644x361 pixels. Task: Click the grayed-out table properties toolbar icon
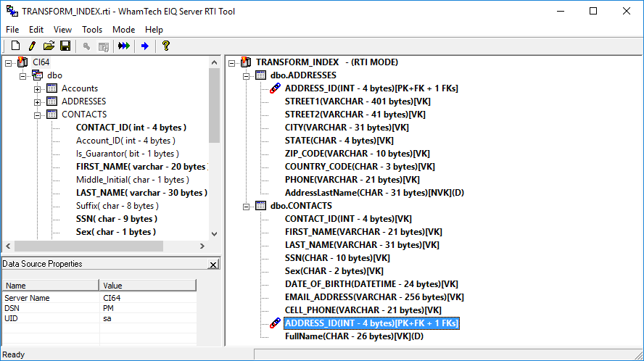(x=104, y=46)
